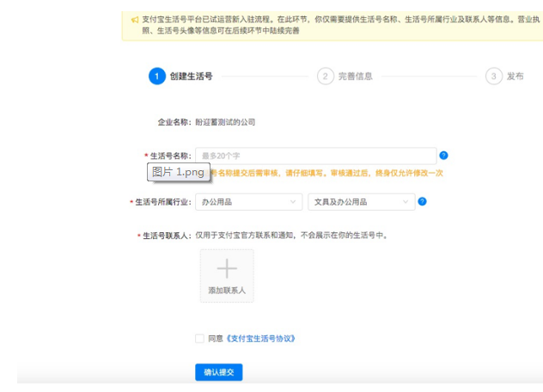The width and height of the screenshot is (543, 392).
Task: Click the 生活号联系人 description text
Action: tap(291, 236)
